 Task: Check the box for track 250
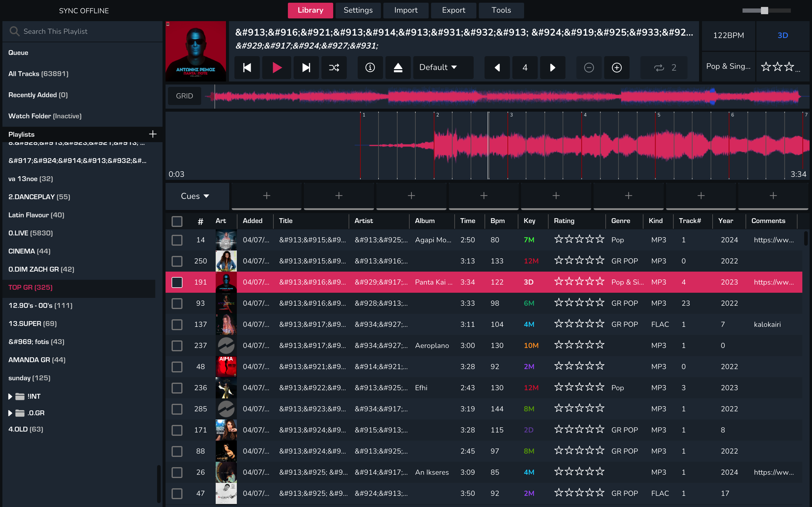[x=177, y=261]
